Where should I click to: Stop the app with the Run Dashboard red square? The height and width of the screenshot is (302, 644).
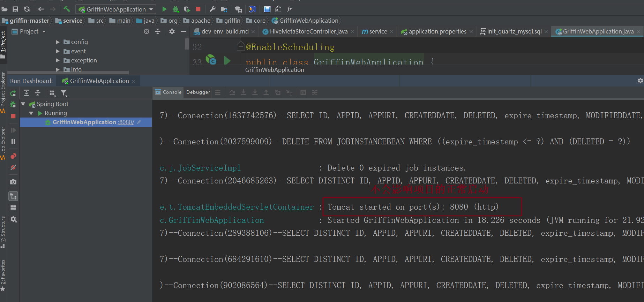point(13,116)
